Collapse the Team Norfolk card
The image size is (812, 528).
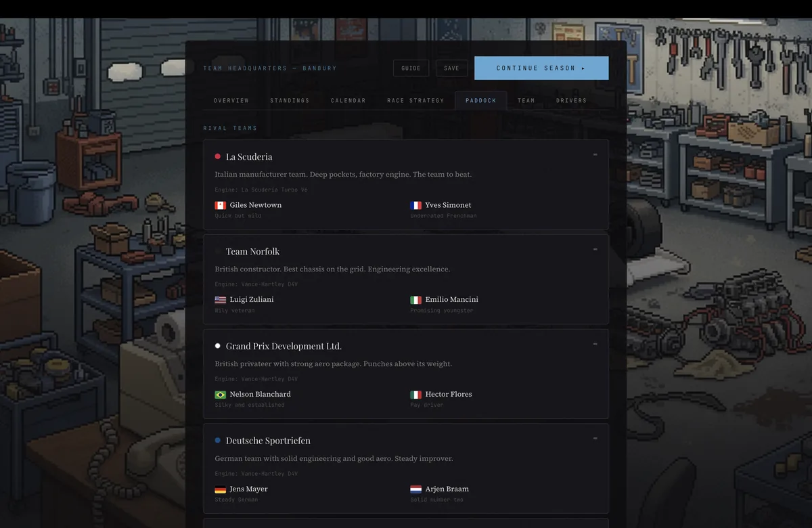(x=595, y=249)
